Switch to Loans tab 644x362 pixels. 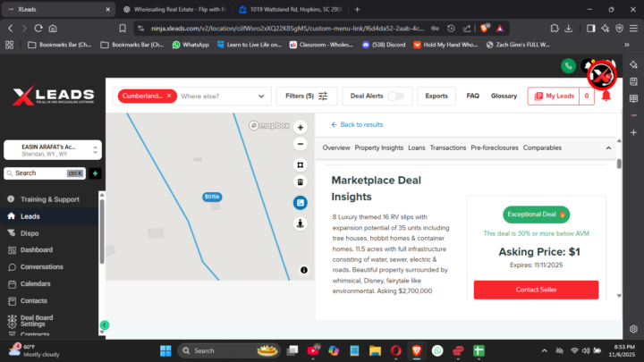pos(417,147)
